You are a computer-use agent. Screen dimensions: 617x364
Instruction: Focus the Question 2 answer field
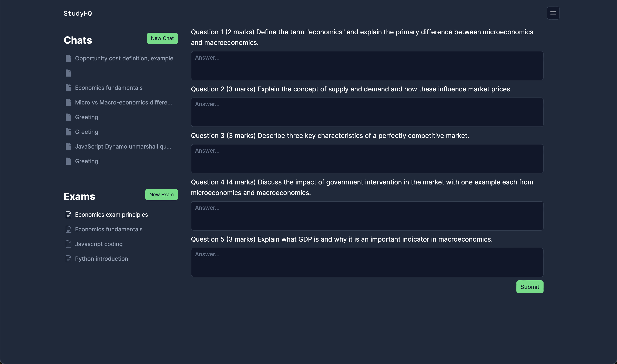click(x=367, y=112)
